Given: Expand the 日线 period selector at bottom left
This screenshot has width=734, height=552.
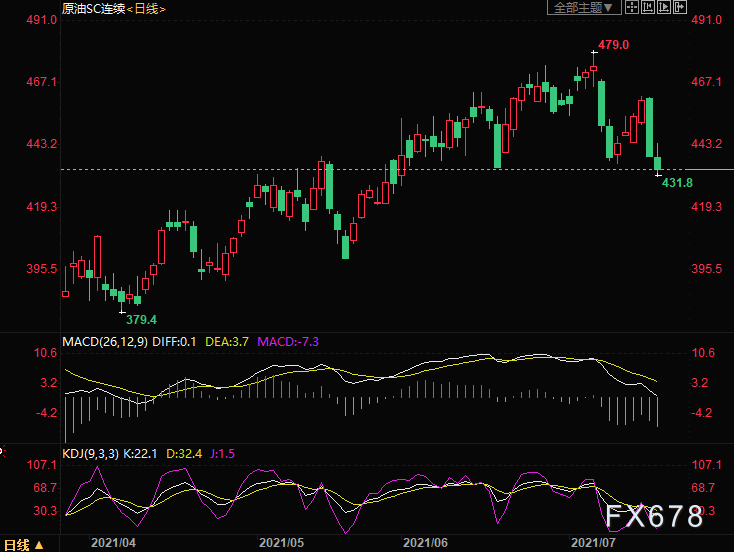Looking at the screenshot, I should click(23, 545).
